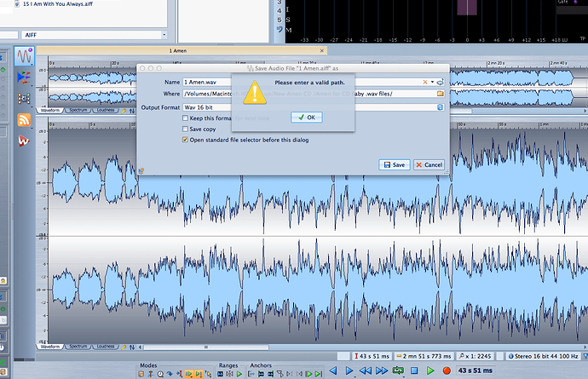Rewind with the double left arrow
This screenshot has height=379, width=588.
366,370
